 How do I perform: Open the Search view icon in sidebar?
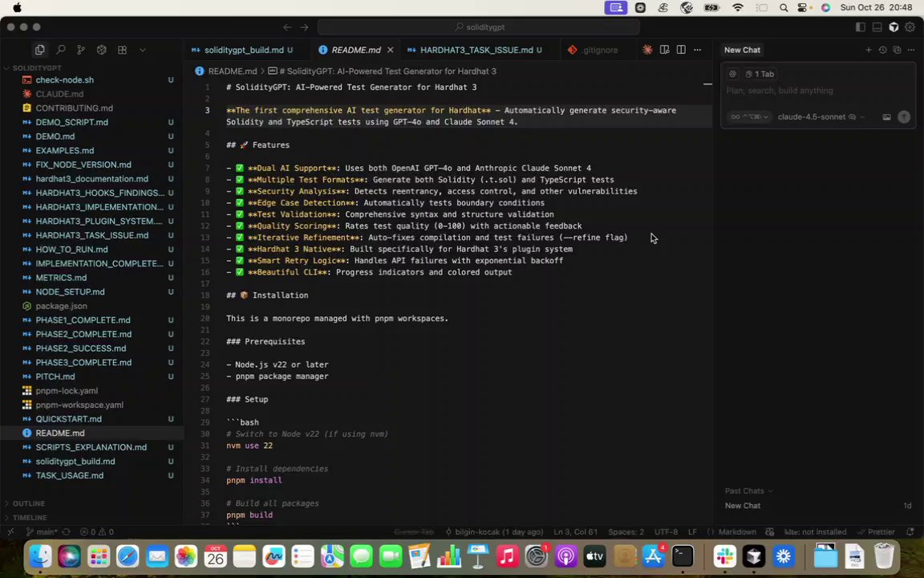(x=61, y=50)
